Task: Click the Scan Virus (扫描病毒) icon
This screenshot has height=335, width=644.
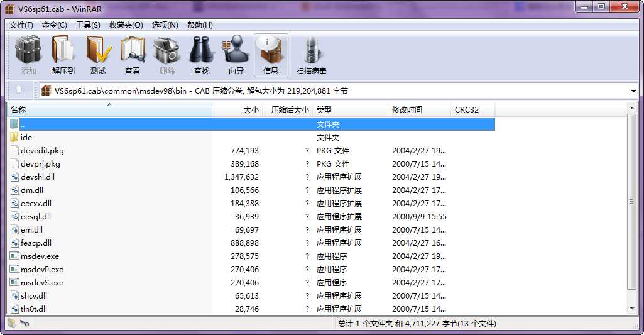Action: pyautogui.click(x=312, y=55)
